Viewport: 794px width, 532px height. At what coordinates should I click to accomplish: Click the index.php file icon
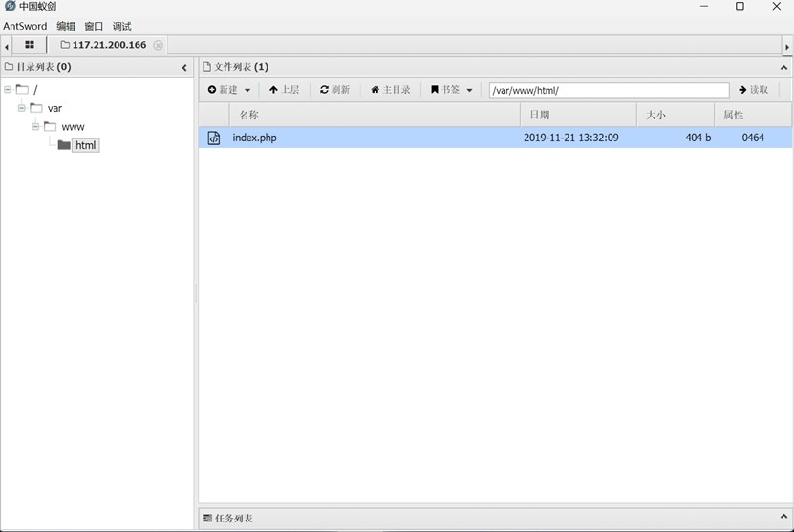point(214,138)
